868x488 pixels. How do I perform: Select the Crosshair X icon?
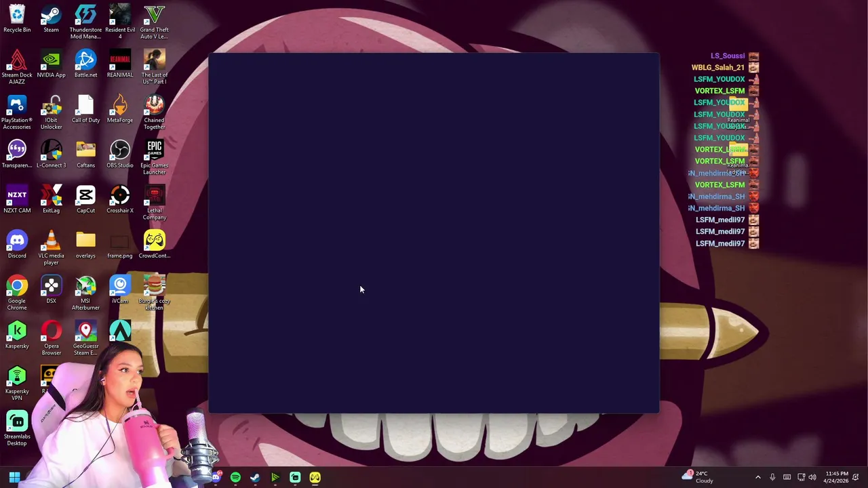(120, 200)
